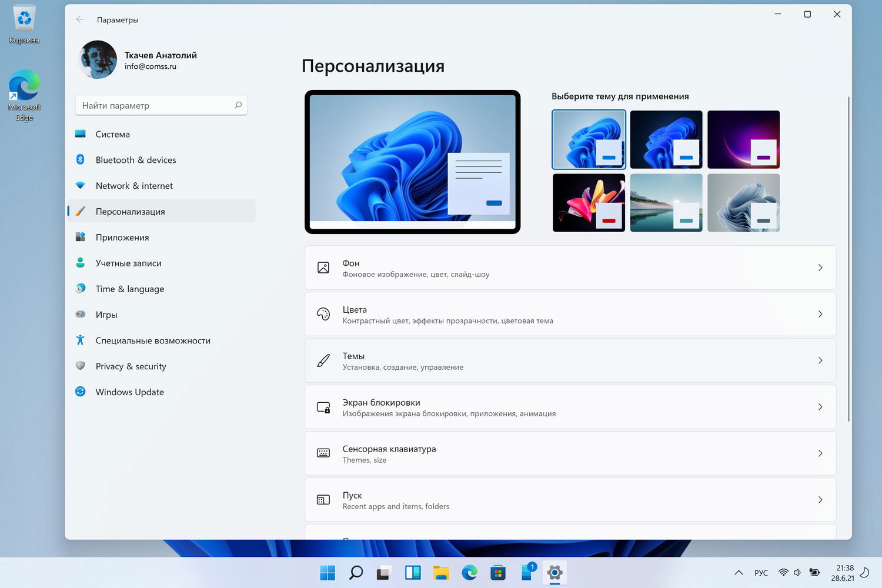Go to Network & internet section
Viewport: 882px width, 588px height.
click(162, 186)
